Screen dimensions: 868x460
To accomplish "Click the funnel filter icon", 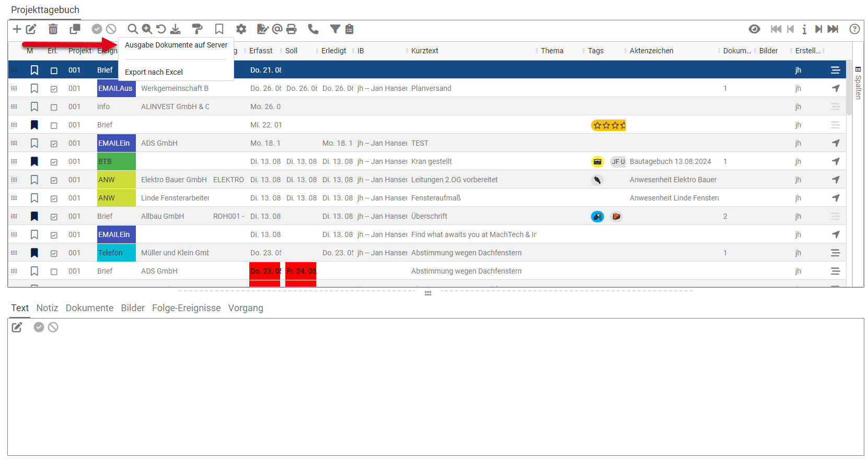I will 335,29.
